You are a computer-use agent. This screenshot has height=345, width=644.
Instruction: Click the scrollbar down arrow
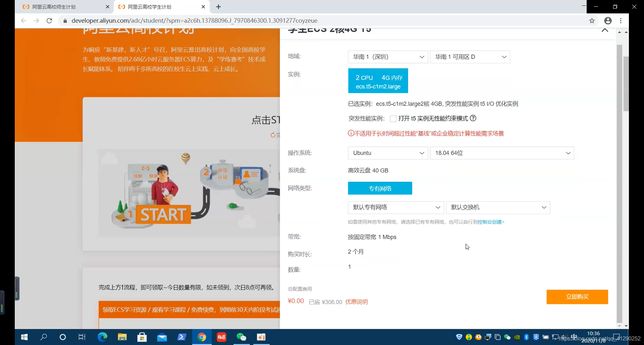pyautogui.click(x=626, y=326)
